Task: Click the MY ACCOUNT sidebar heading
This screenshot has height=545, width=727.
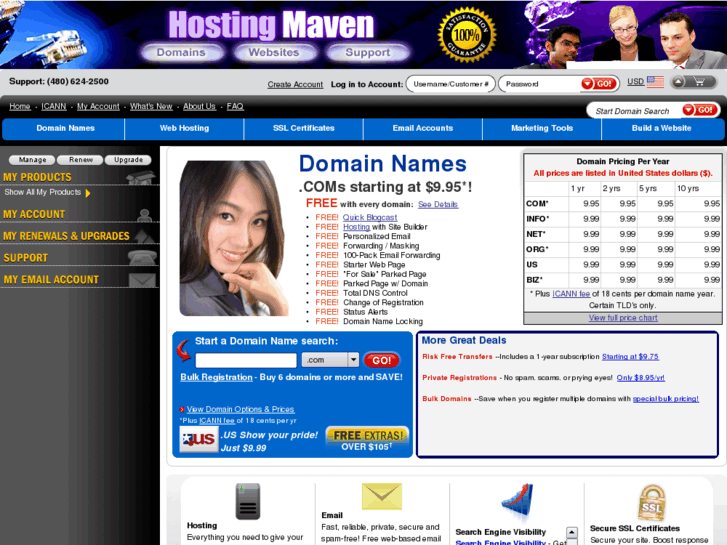Action: tap(34, 214)
